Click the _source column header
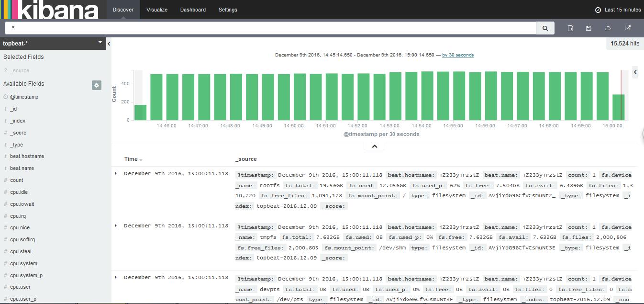Image resolution: width=644 pixels, height=304 pixels. [246, 159]
